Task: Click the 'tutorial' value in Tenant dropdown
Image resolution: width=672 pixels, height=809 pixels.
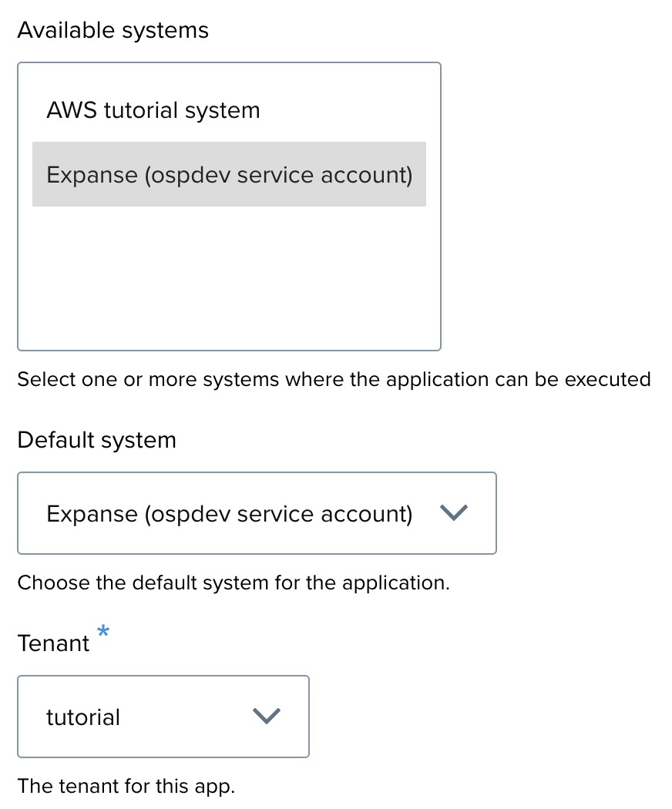Action: tap(83, 717)
